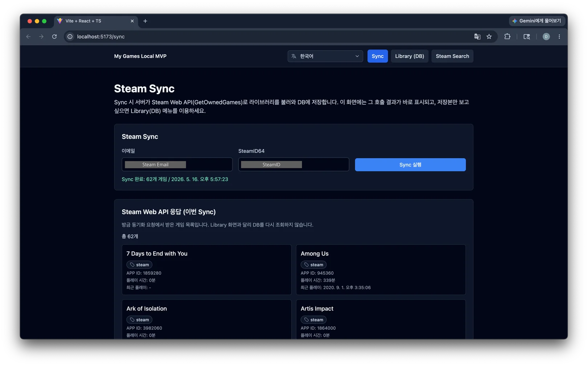Focus the SteamID64 input field

click(294, 165)
